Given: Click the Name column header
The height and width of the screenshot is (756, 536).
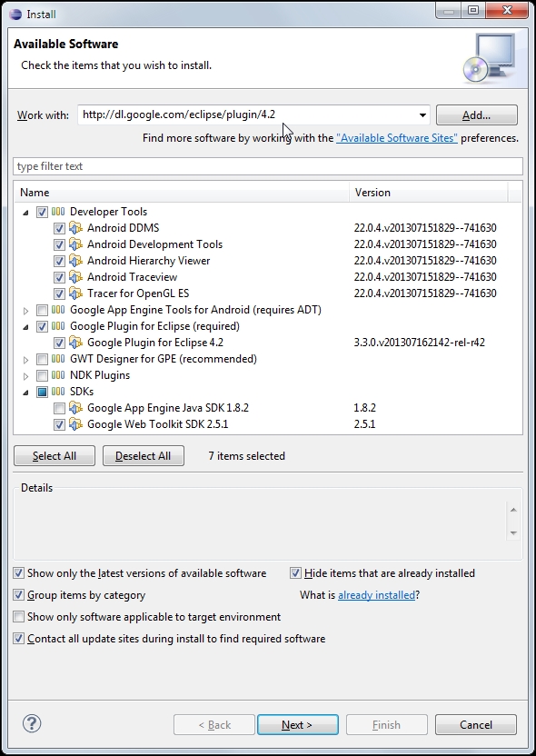Looking at the screenshot, I should [x=181, y=193].
